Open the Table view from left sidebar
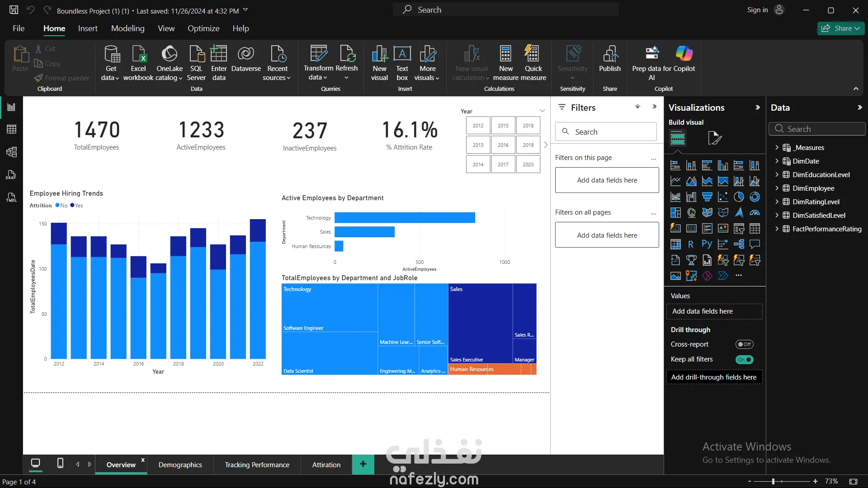This screenshot has width=868, height=488. pos(12,130)
